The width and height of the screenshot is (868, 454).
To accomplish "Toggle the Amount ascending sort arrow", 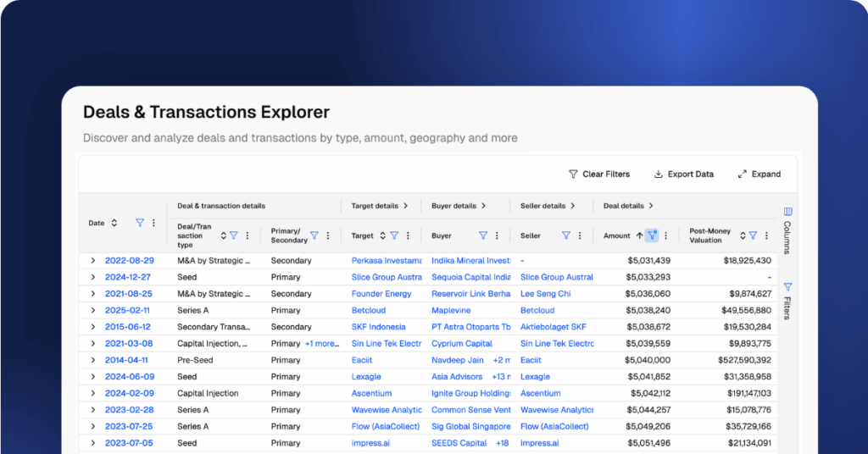I will point(639,235).
